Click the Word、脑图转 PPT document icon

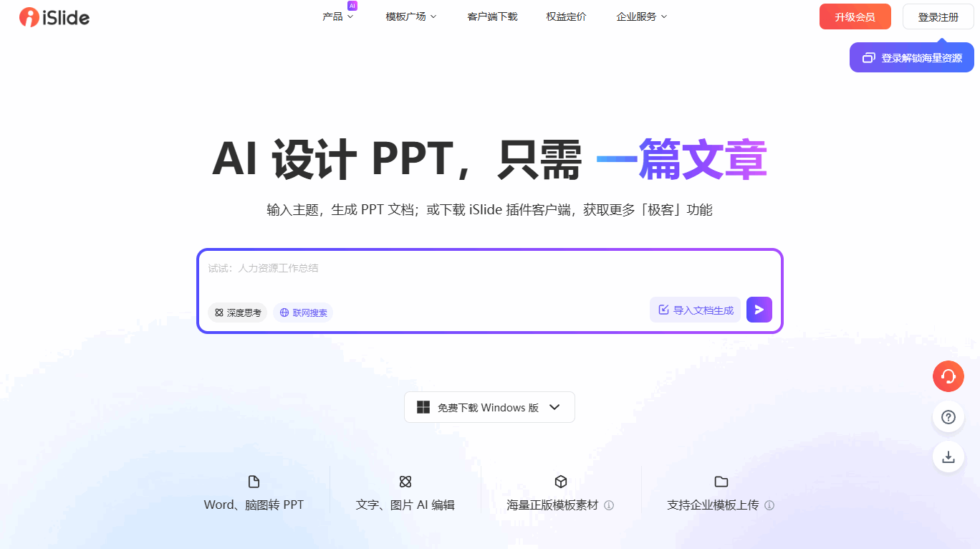254,482
